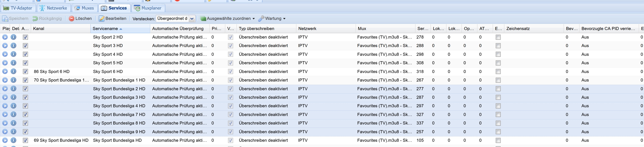The image size is (644, 147).
Task: Show details for Sky Sport Bundesliga 4 HD
Action: (14, 106)
